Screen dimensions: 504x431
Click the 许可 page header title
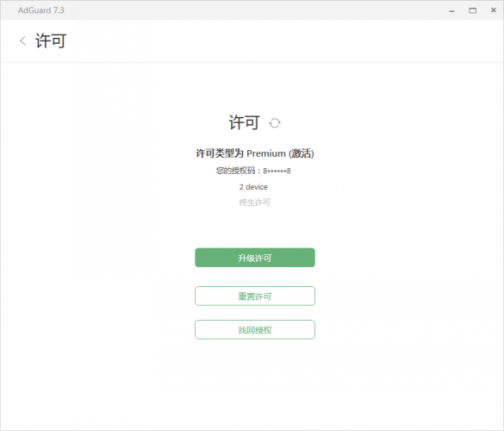coord(51,41)
